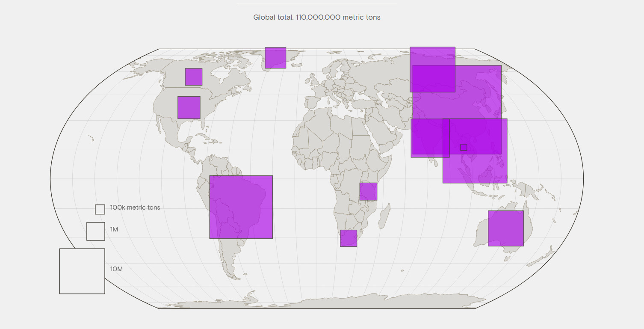Click the 100k metric tons legend square

click(x=100, y=209)
